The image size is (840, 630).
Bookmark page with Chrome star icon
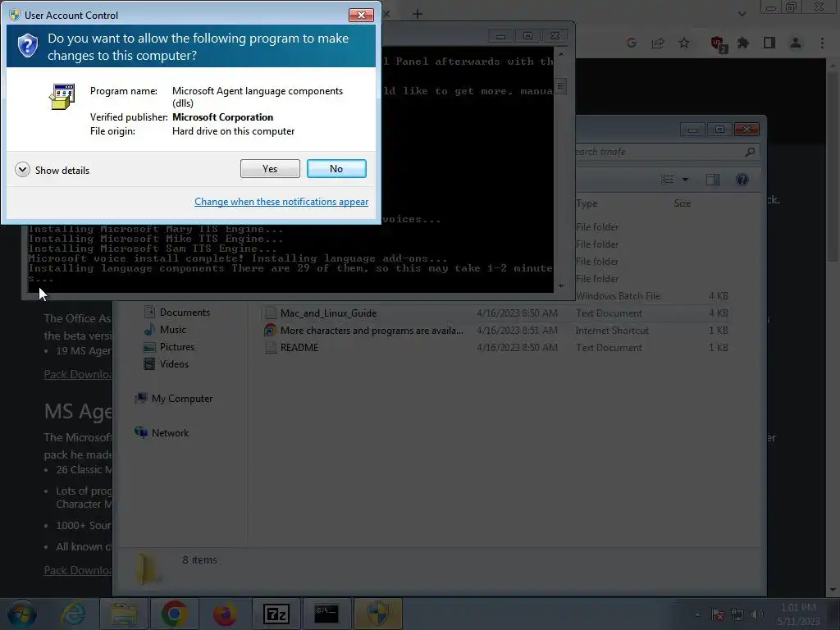click(684, 43)
